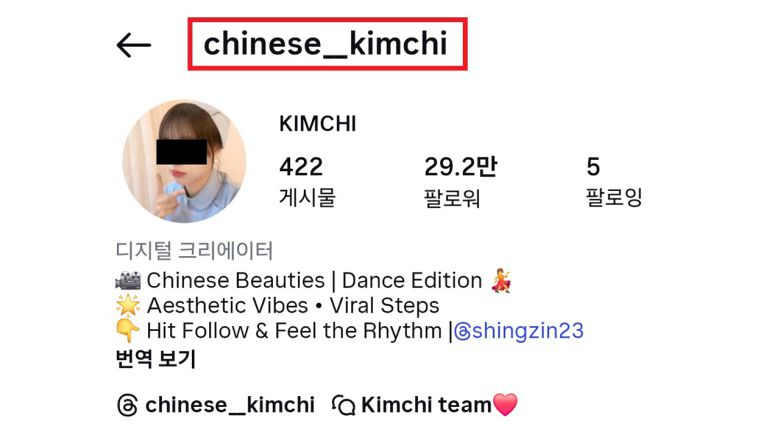Tap 번역 보기 to translate bio

[x=156, y=358]
